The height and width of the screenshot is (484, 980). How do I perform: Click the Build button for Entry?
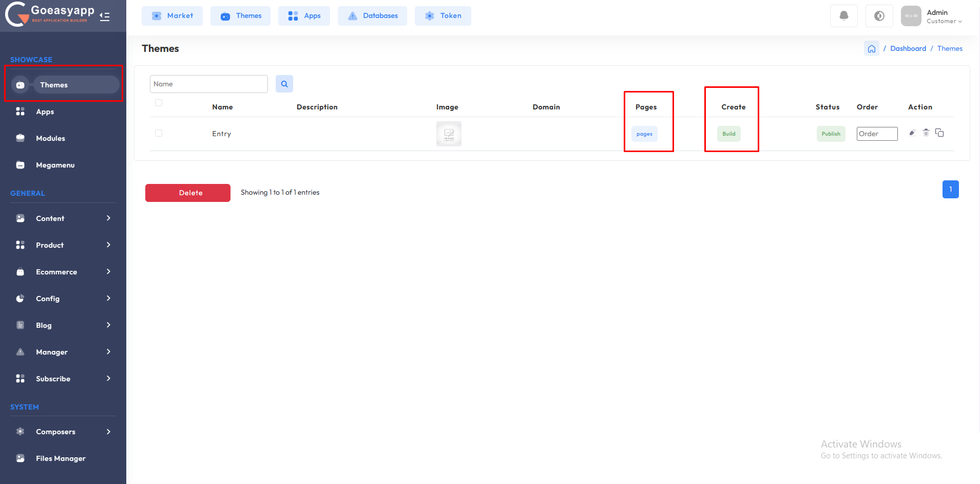click(x=728, y=134)
